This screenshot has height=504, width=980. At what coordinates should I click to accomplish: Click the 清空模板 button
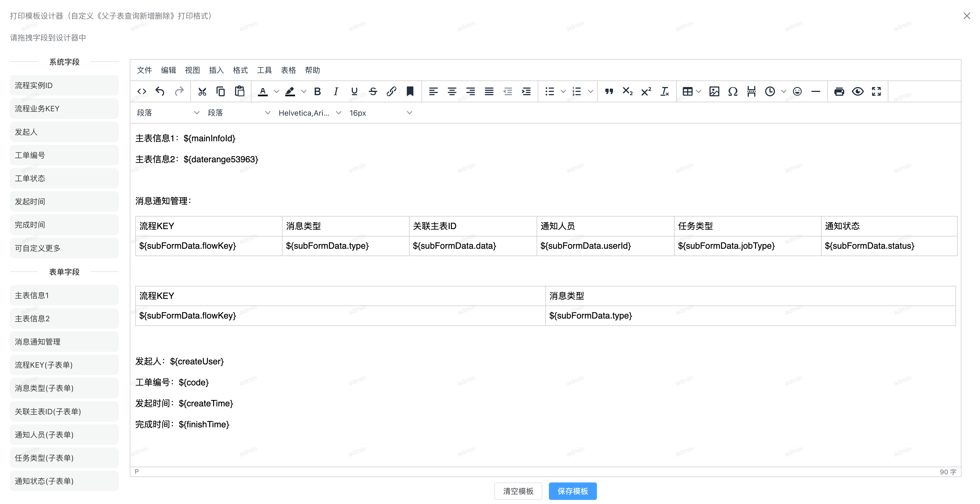pyautogui.click(x=518, y=491)
